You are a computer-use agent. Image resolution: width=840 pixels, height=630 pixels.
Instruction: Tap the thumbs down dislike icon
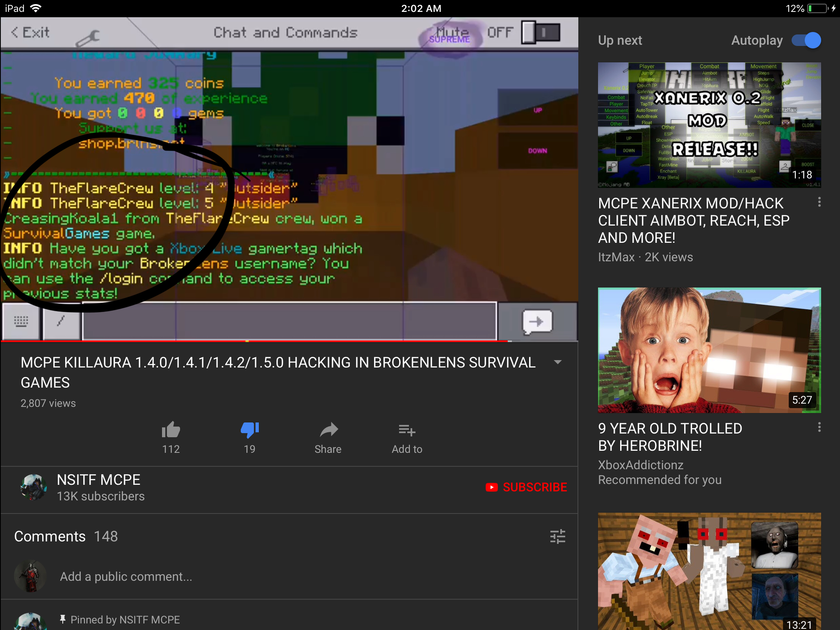click(250, 430)
